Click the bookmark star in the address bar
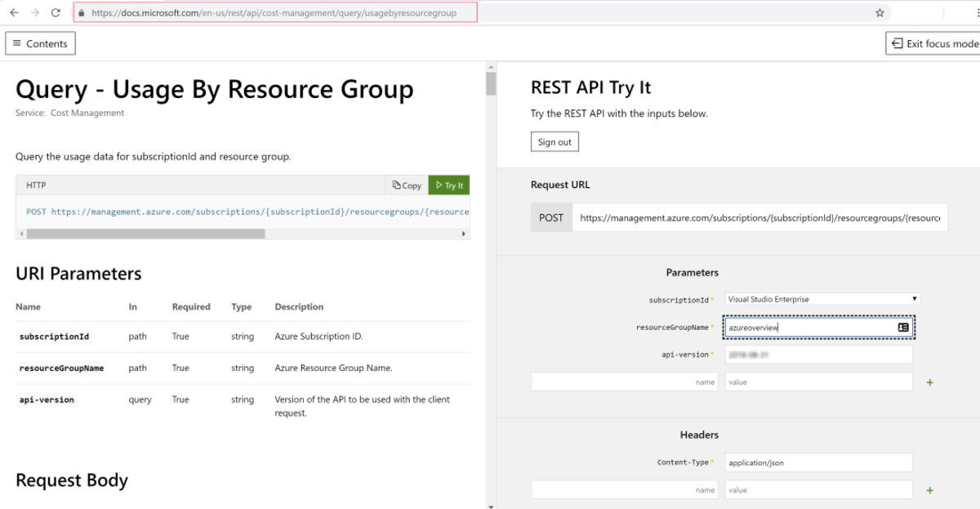 coord(879,12)
